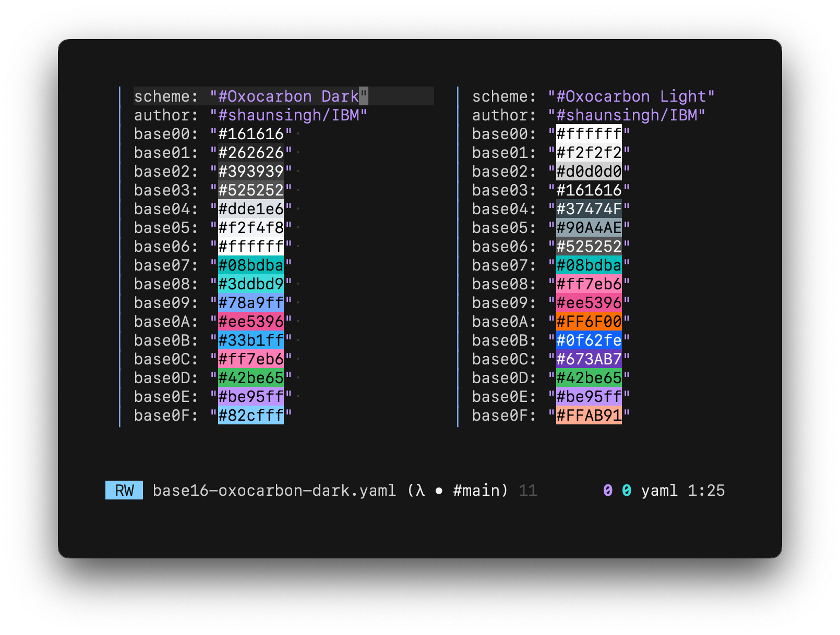Click the white #ffffff swatch for base00 light

point(589,134)
